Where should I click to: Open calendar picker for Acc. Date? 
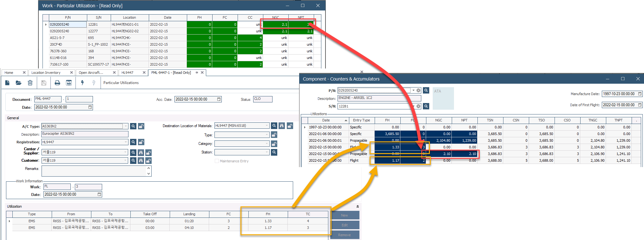pos(219,100)
